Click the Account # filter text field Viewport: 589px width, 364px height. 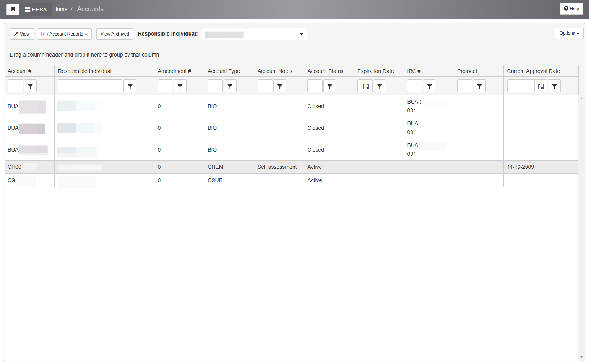(x=16, y=86)
